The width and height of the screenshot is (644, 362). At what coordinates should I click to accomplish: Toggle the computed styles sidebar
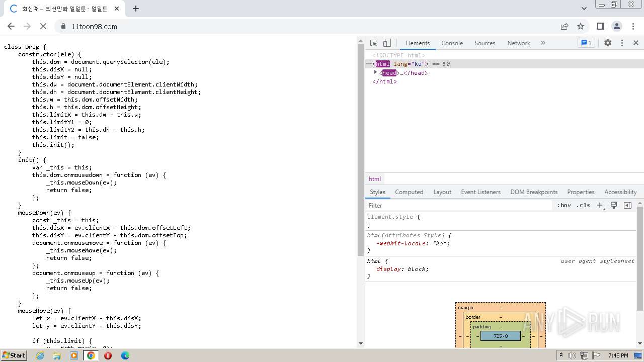[627, 205]
